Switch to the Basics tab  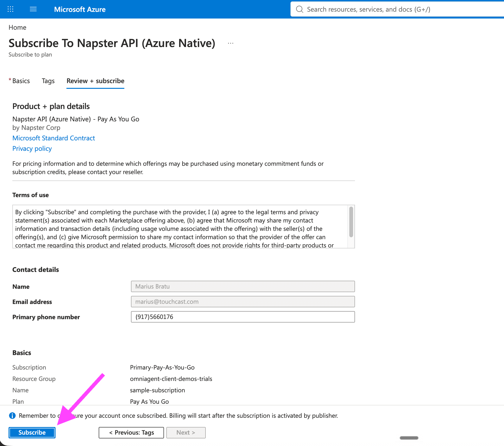click(21, 81)
